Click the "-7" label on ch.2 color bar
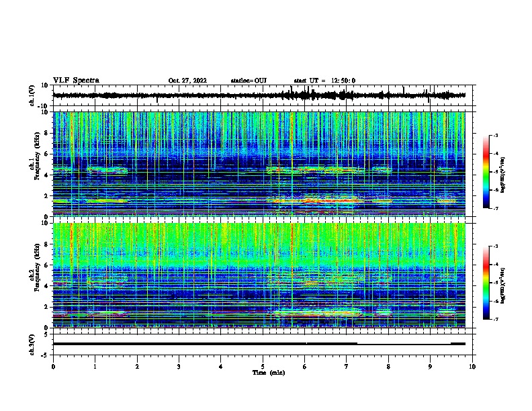Viewport: 532px width, 411px height. [495, 319]
